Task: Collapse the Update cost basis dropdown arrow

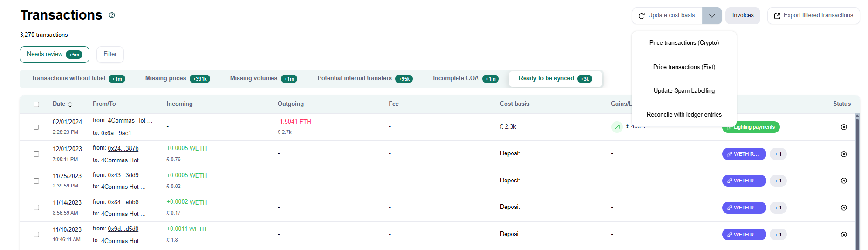Action: pos(712,16)
